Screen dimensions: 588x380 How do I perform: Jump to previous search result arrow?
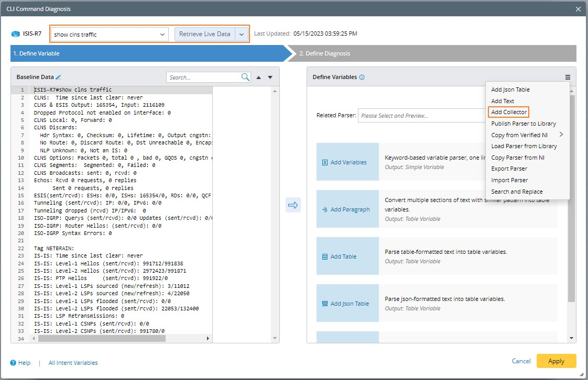click(258, 77)
